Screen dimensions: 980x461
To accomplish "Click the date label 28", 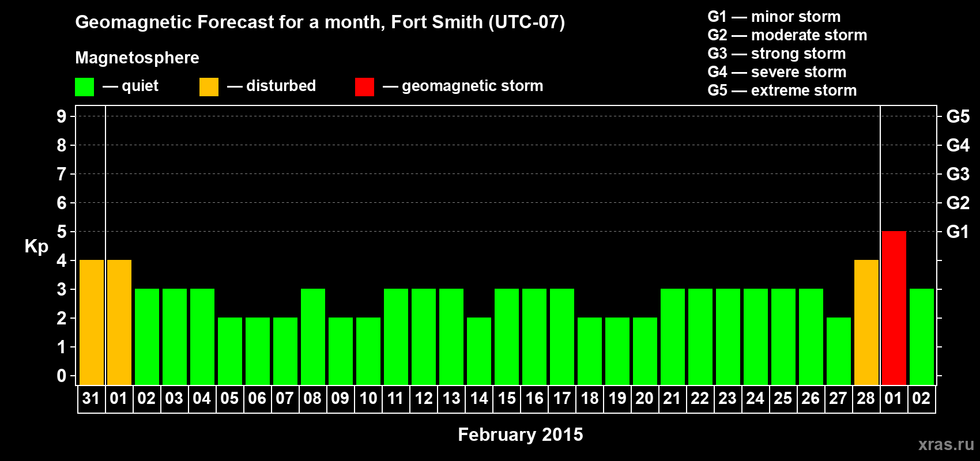I will (866, 398).
